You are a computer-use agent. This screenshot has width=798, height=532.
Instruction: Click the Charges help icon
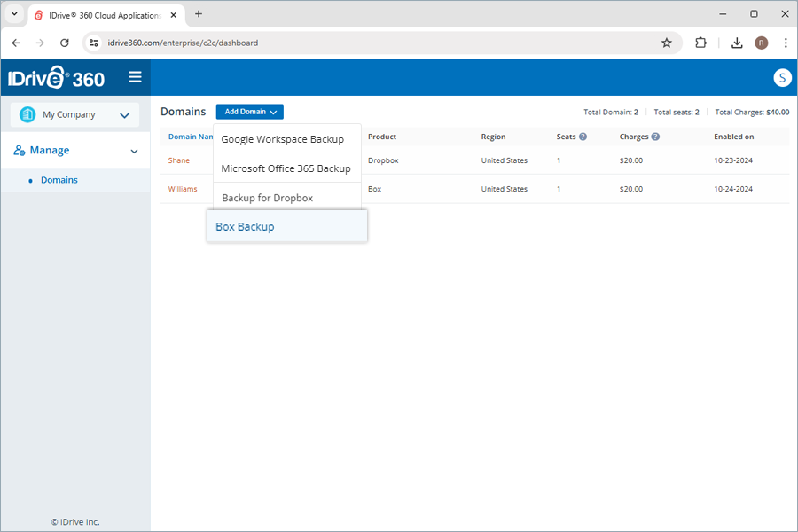click(654, 137)
